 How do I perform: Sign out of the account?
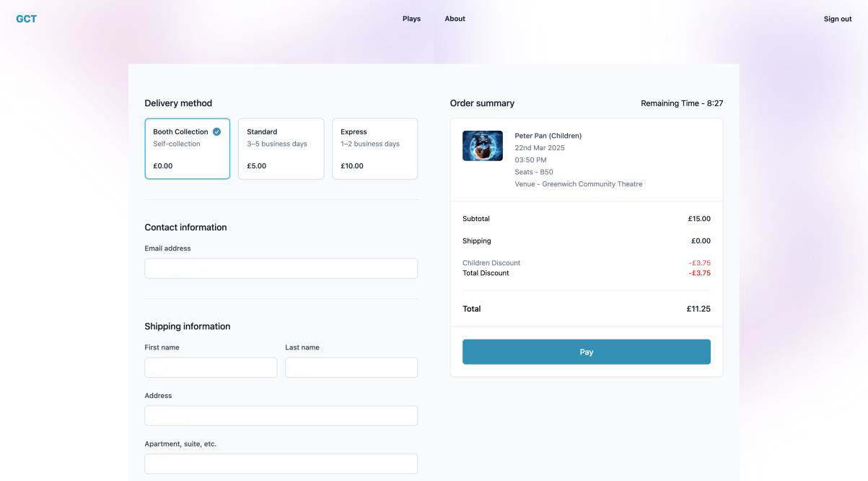(x=837, y=18)
